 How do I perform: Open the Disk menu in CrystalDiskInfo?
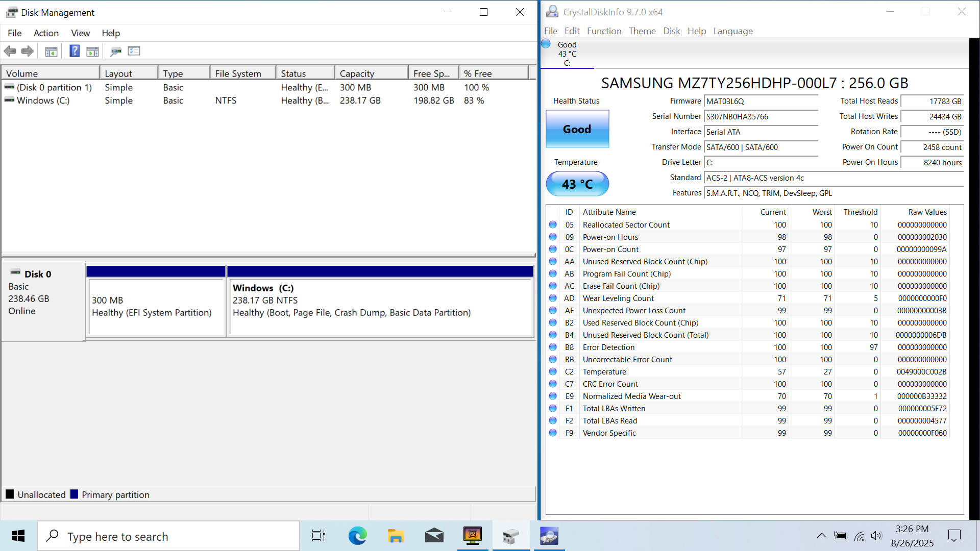(671, 31)
